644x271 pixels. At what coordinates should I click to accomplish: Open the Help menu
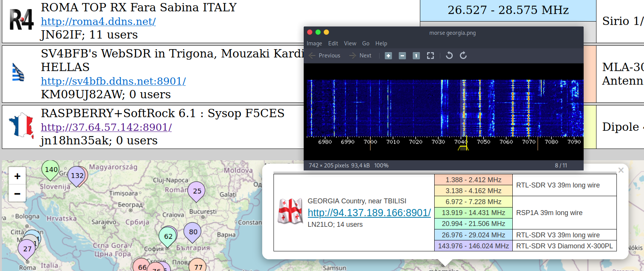point(381,43)
